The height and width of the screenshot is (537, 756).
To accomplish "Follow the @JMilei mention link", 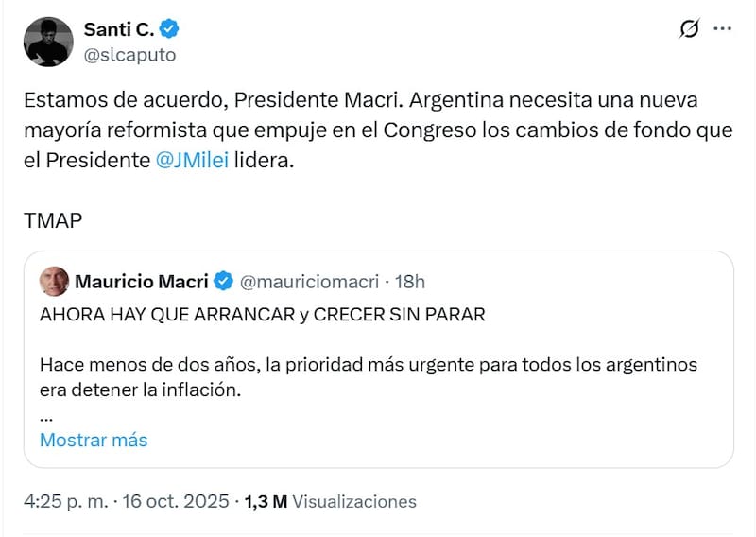I will [193, 161].
